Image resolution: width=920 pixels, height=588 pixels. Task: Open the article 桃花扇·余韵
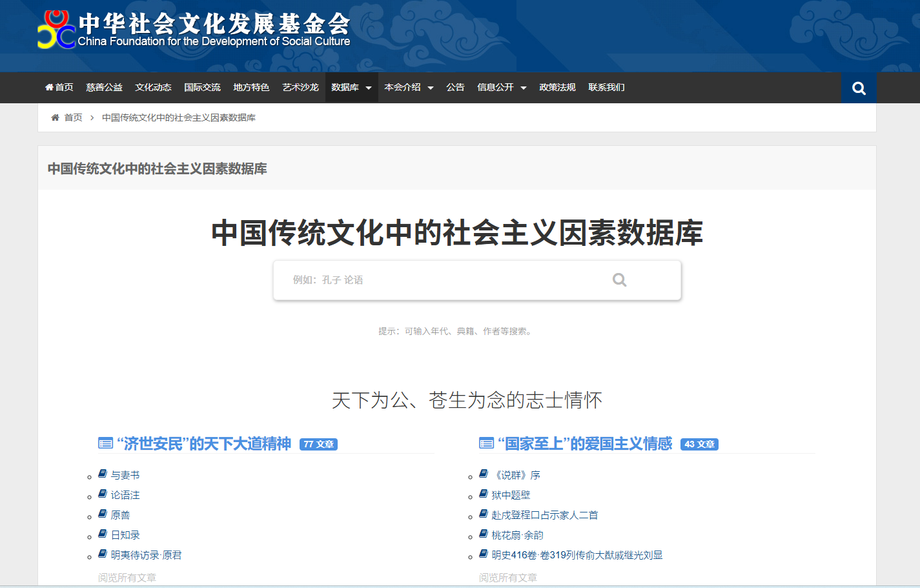point(517,535)
